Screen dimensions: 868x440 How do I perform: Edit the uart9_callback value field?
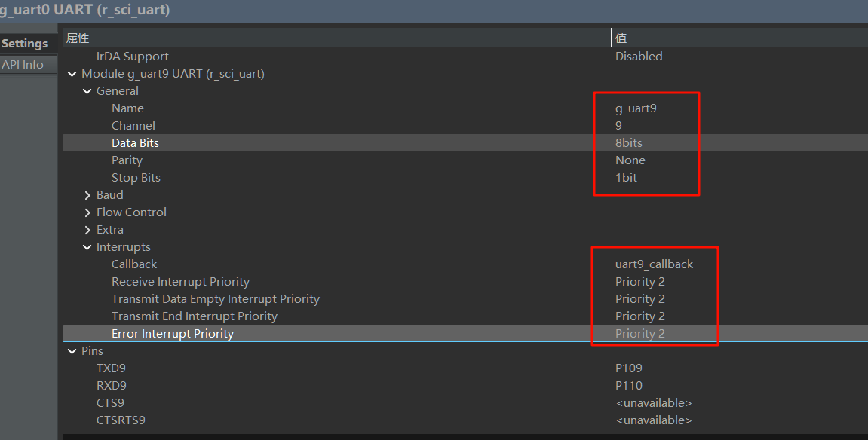click(x=654, y=264)
